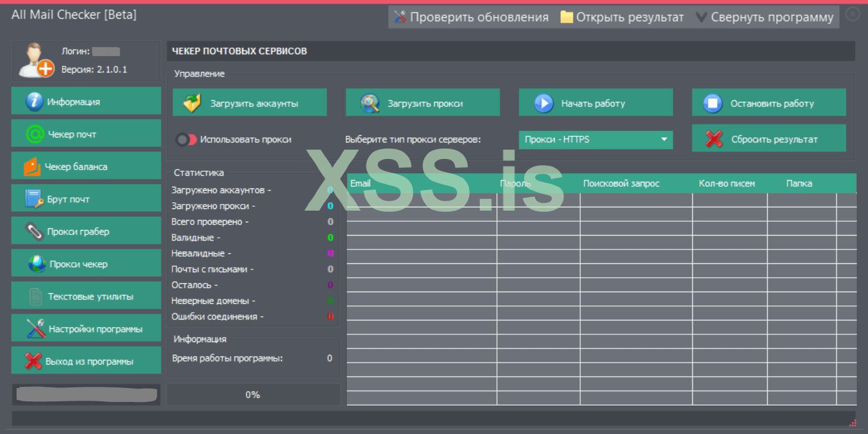
Task: Open the Информация section via its info icon
Action: tap(34, 101)
